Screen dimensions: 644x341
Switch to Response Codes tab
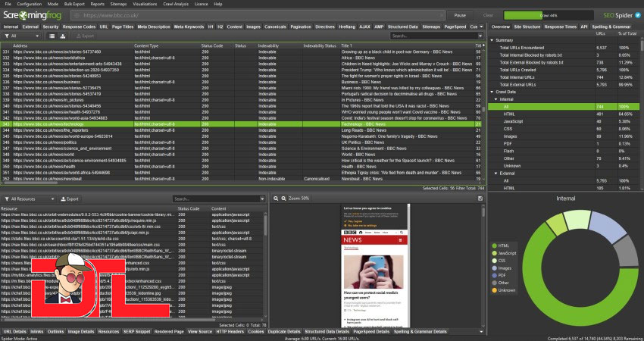(x=79, y=27)
